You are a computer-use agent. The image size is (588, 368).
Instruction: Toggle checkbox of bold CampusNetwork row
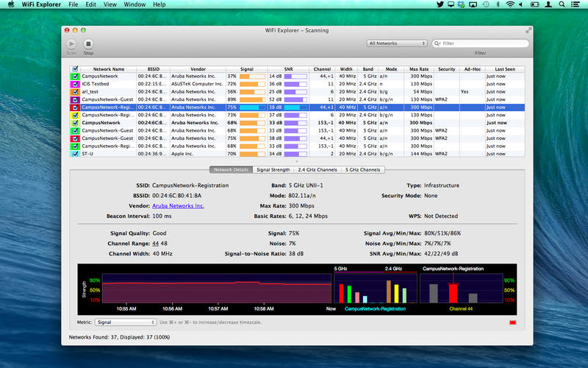click(x=75, y=123)
